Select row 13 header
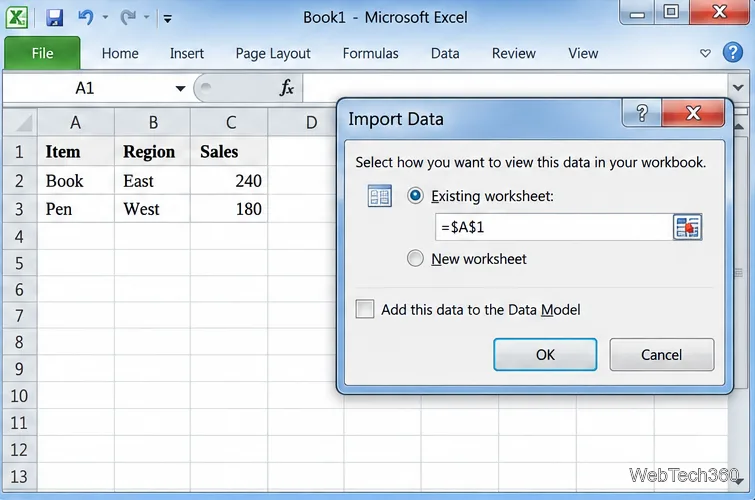This screenshot has width=755, height=500. click(19, 476)
